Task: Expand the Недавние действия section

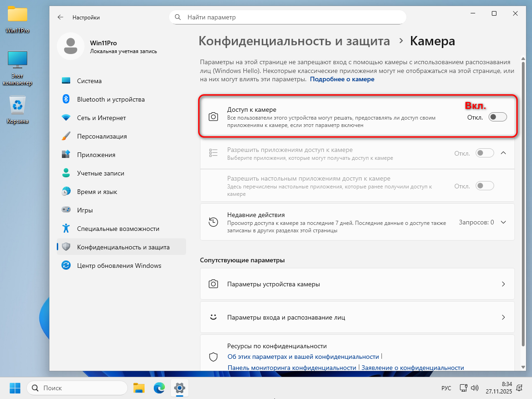Action: pos(503,222)
